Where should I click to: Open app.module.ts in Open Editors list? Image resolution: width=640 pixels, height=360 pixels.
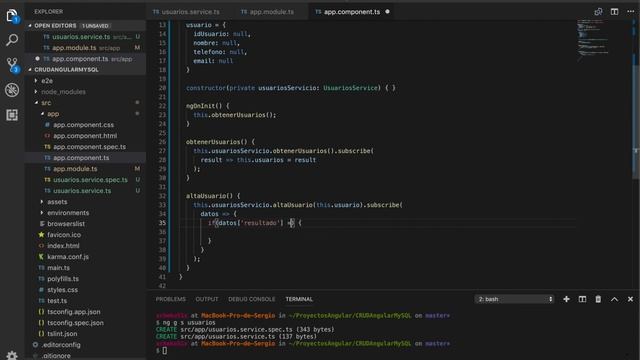85,48
